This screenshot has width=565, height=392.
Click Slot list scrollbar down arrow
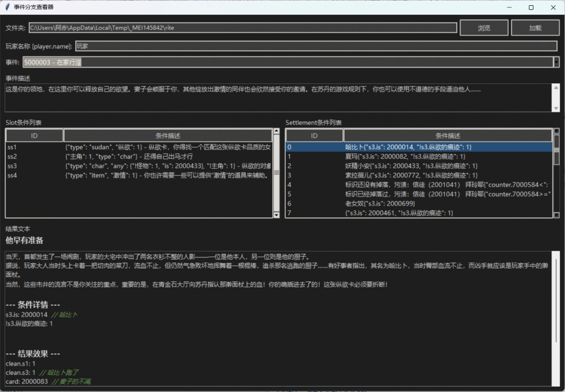pyautogui.click(x=277, y=215)
